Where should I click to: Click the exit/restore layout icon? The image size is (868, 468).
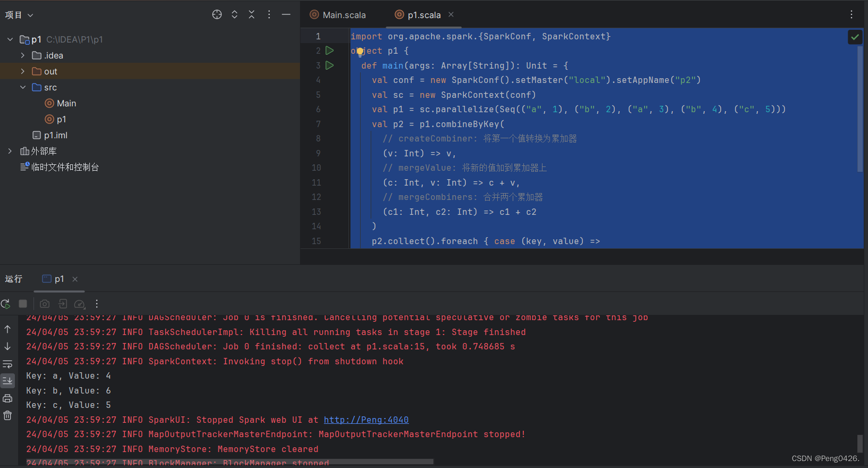[63, 304]
